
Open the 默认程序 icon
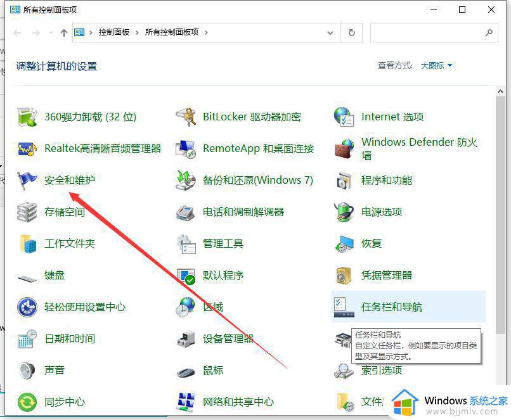pyautogui.click(x=185, y=276)
